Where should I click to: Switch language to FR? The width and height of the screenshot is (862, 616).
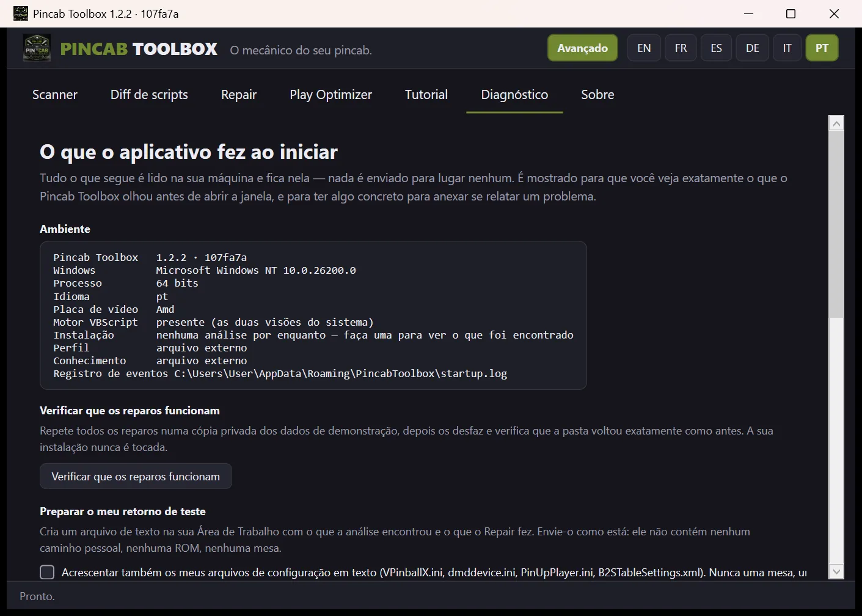tap(681, 48)
